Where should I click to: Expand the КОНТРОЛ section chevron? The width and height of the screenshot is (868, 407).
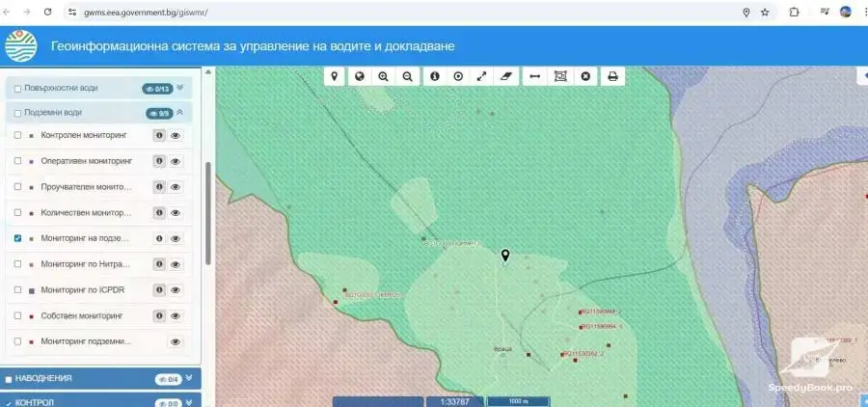[x=189, y=402]
